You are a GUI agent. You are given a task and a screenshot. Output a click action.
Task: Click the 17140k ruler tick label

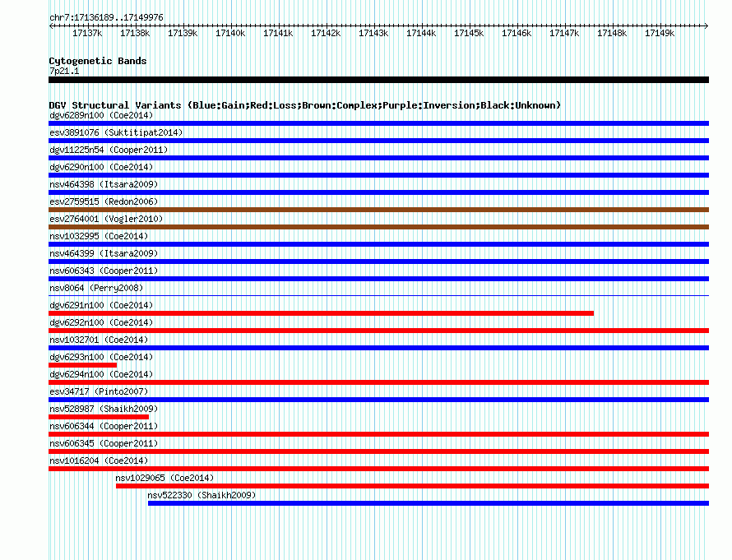[x=230, y=33]
